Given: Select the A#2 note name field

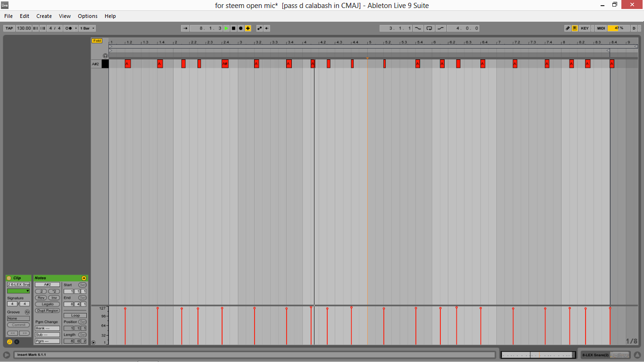Looking at the screenshot, I should (x=47, y=285).
